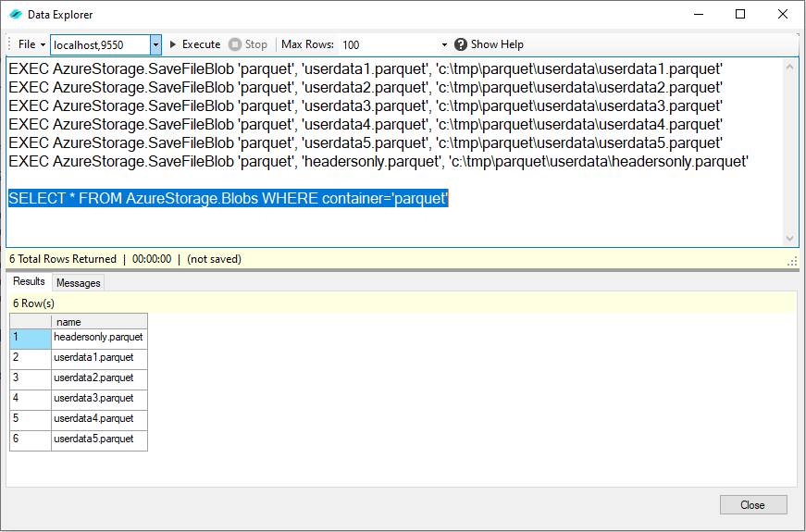Viewport: 806px width, 532px height.
Task: Click the query editor scroll down arrow
Action: tap(789, 239)
